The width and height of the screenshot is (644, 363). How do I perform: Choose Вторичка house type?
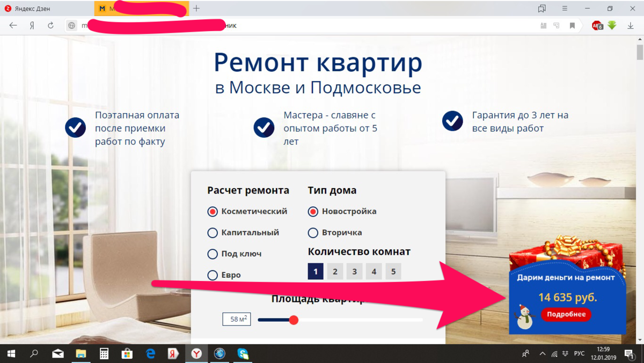click(335, 233)
